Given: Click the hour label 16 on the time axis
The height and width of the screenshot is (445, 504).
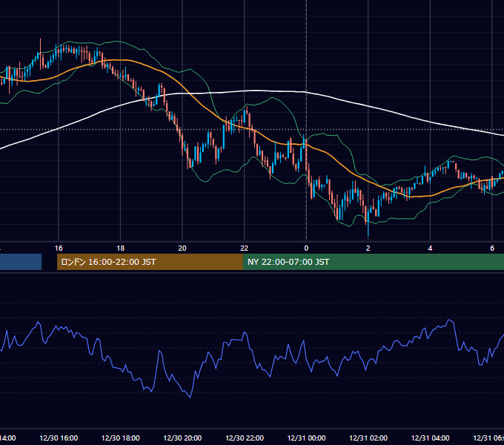Looking at the screenshot, I should click(x=59, y=248).
